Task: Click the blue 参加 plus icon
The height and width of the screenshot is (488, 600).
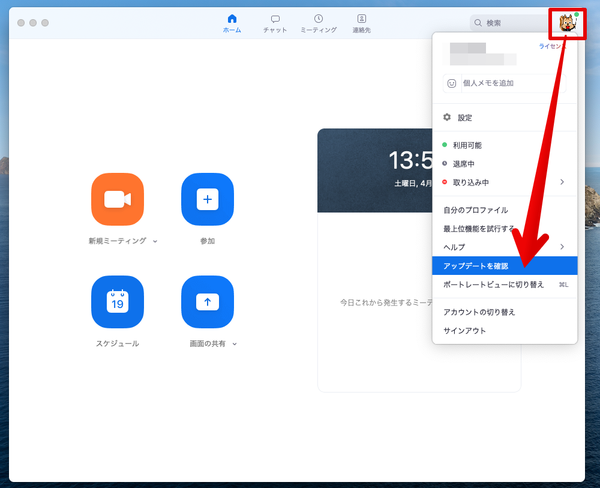Action: coord(207,199)
